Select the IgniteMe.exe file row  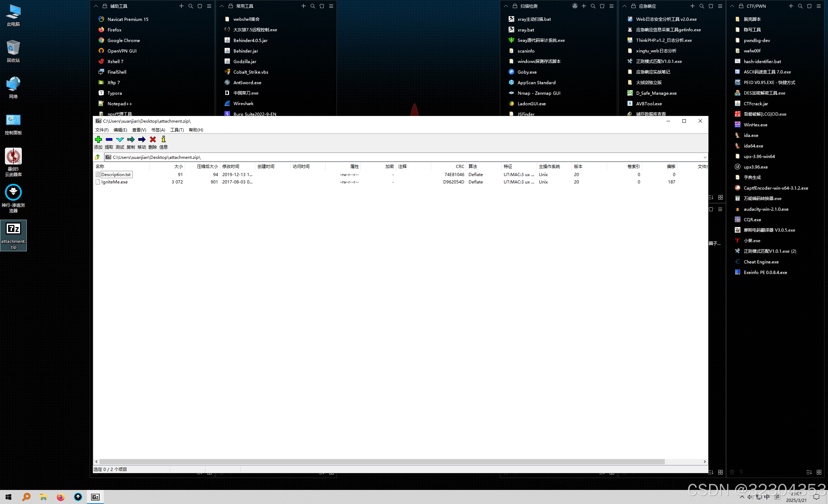pyautogui.click(x=114, y=182)
